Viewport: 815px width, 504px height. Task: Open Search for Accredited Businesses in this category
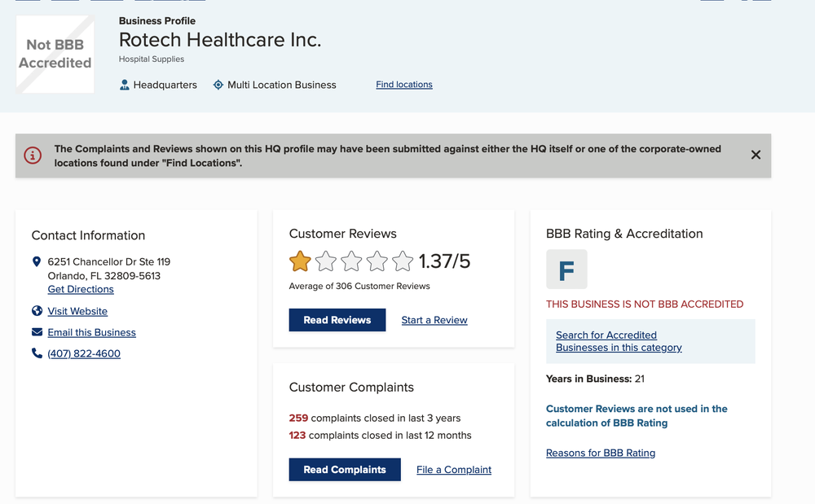619,341
